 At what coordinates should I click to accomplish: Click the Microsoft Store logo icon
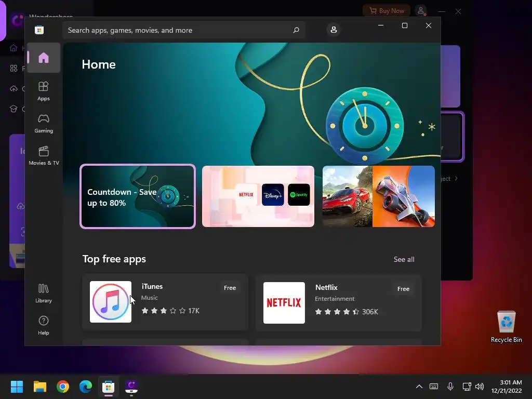(x=39, y=30)
